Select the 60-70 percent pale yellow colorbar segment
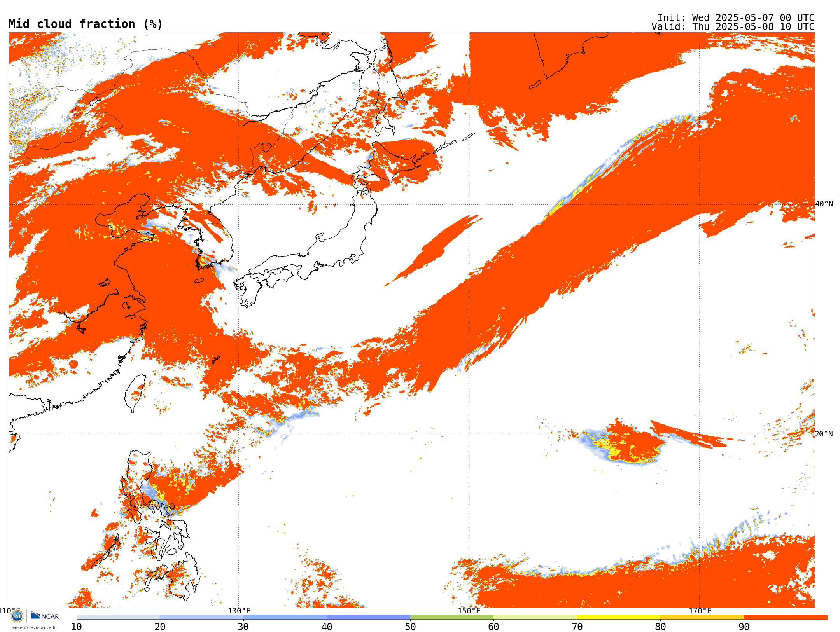Image resolution: width=840 pixels, height=632 pixels. click(535, 617)
